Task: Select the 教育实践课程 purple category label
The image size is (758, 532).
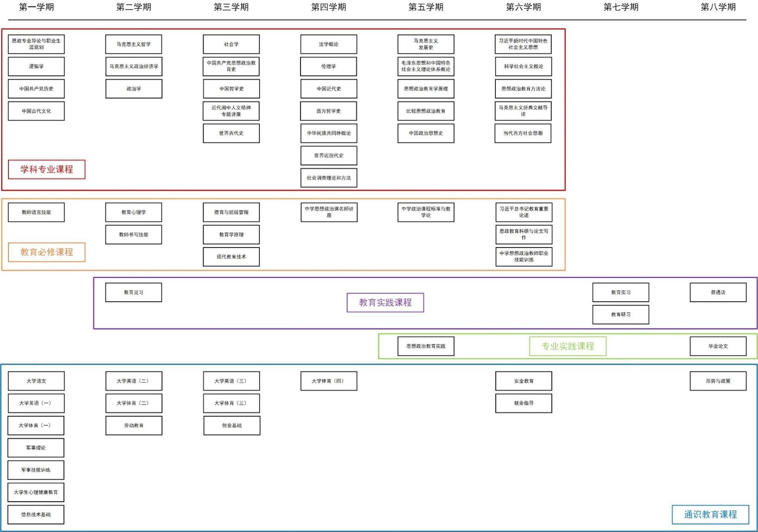Action: click(x=385, y=303)
